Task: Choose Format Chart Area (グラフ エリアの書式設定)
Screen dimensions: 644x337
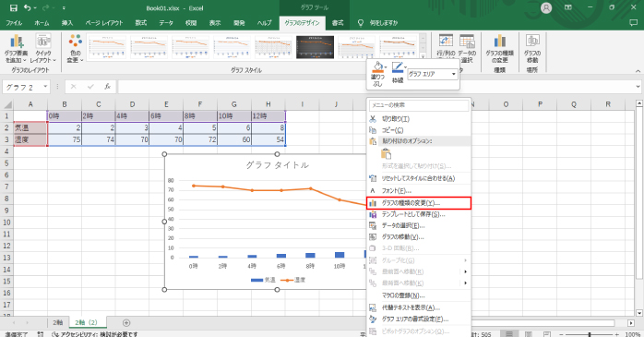Action: coord(419,319)
